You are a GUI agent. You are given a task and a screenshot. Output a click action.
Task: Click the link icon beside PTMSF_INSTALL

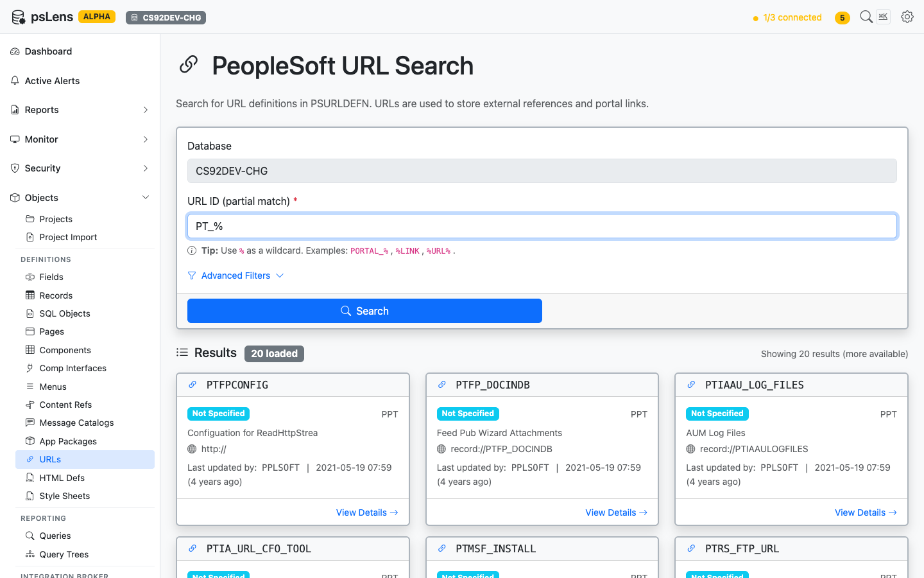point(442,548)
